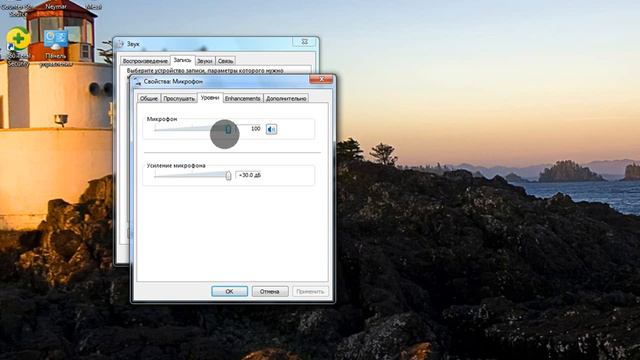Viewport: 640px width, 360px height.
Task: Click the Применить button
Action: [310, 291]
